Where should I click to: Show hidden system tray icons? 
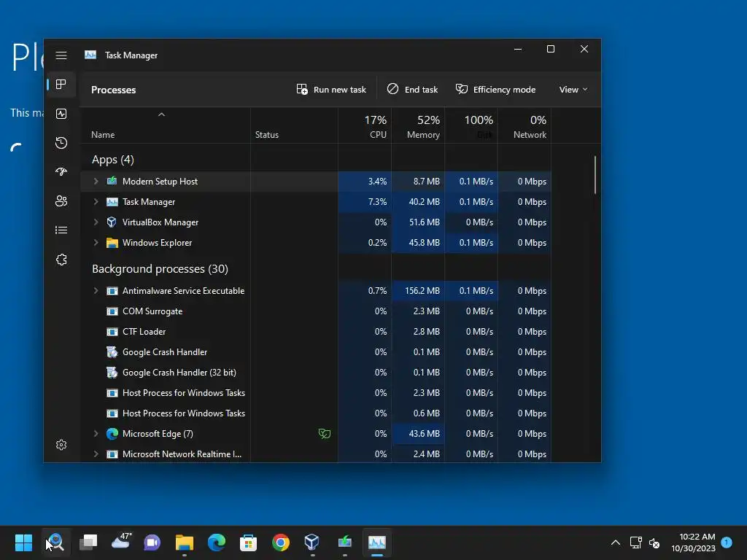pyautogui.click(x=616, y=542)
